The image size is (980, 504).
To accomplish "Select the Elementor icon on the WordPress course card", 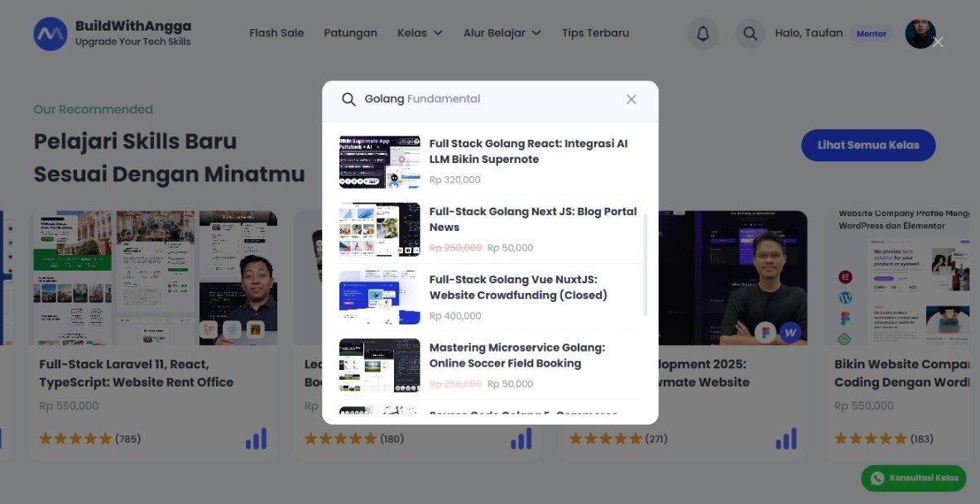I will (x=845, y=276).
